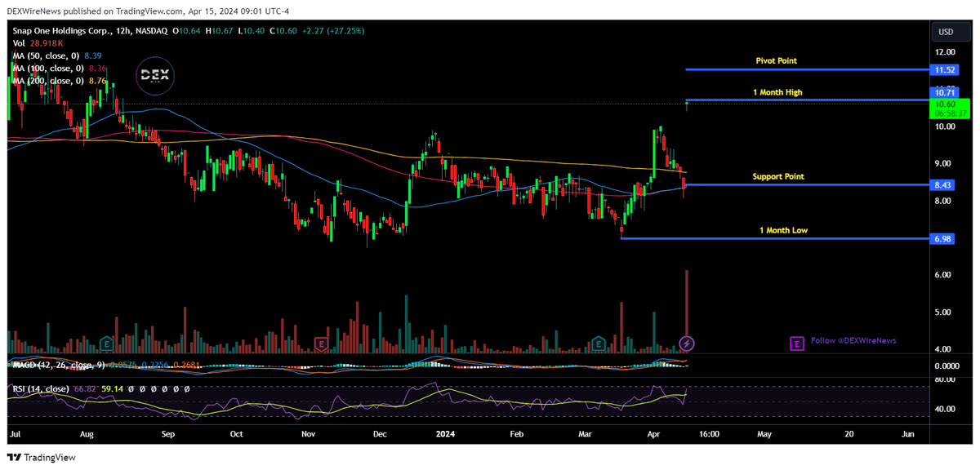The image size is (980, 470).
Task: Click the Nov label on time axis
Action: tap(309, 434)
